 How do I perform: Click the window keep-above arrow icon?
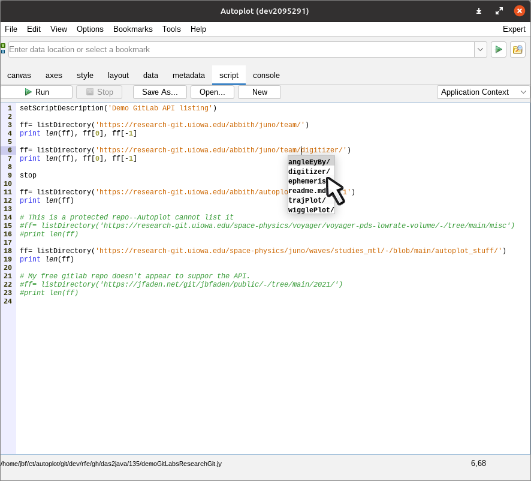[479, 11]
